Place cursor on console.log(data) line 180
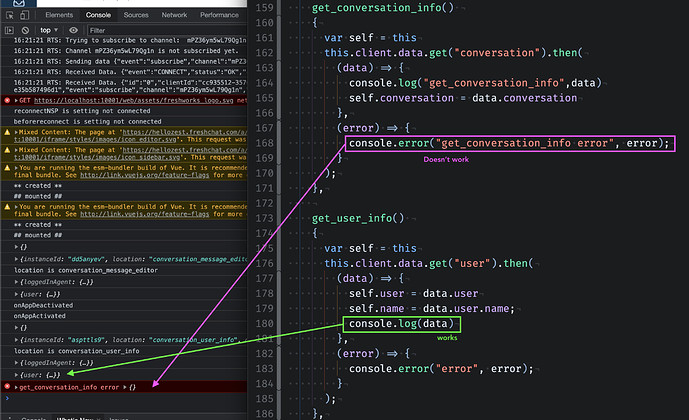689x420 pixels. pos(401,324)
